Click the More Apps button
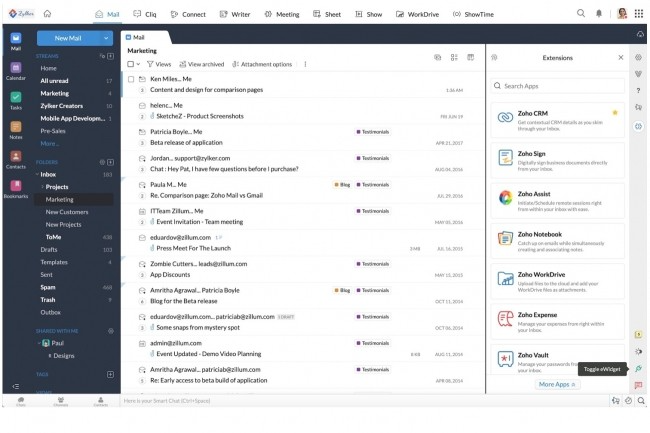 pyautogui.click(x=557, y=384)
